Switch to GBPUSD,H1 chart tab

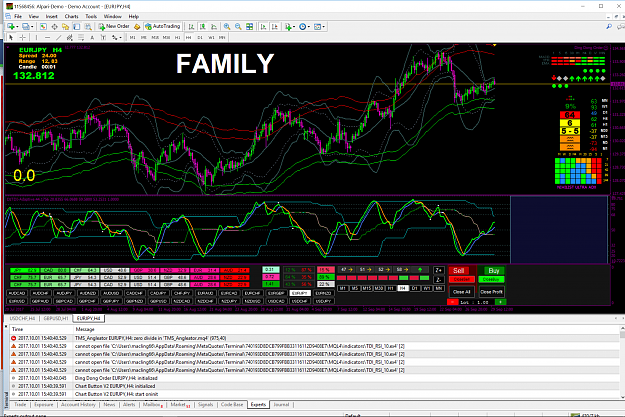(56, 318)
